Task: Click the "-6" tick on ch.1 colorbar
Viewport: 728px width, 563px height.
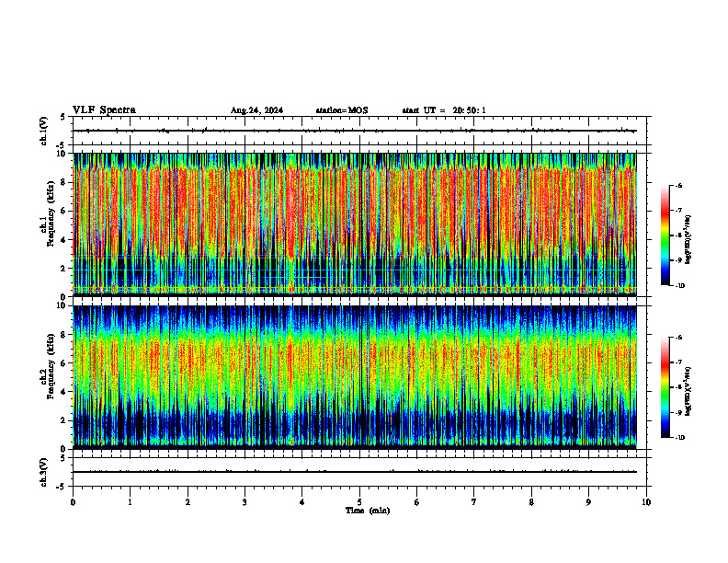Action: (678, 186)
